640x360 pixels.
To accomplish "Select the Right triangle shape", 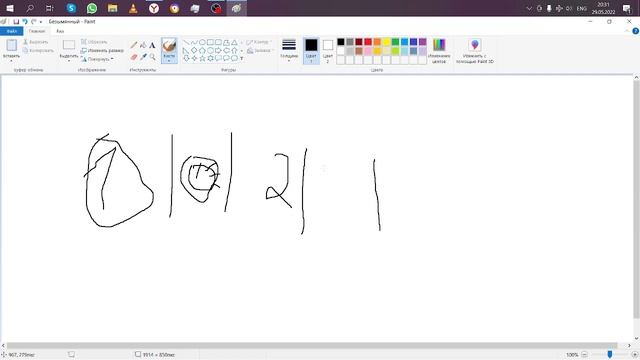I will [186, 50].
